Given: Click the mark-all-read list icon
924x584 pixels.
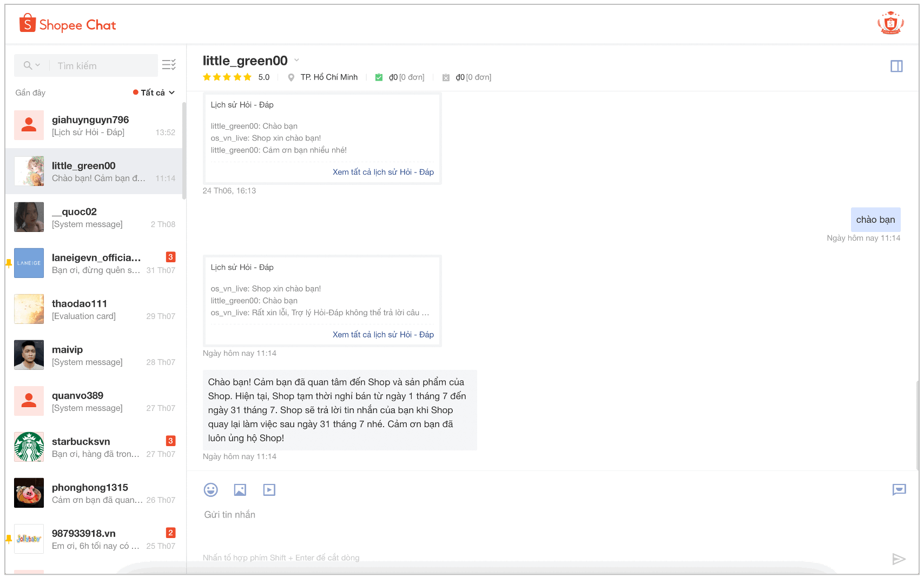Looking at the screenshot, I should pos(168,65).
